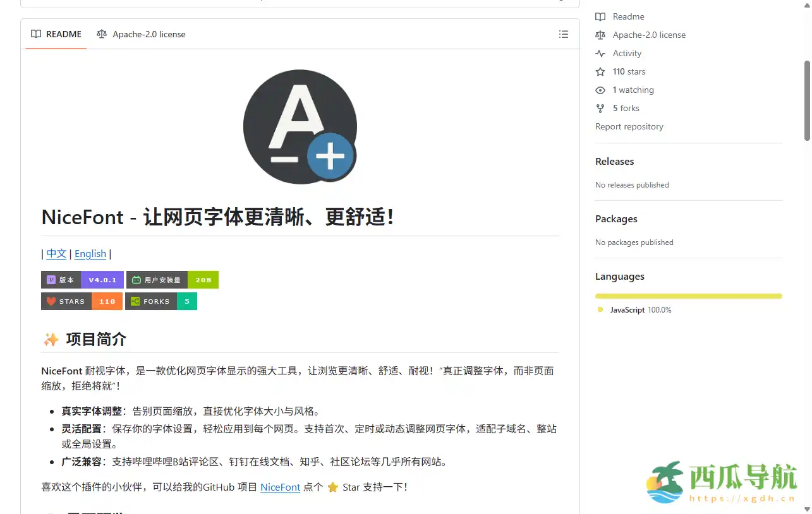Open the English README link

[x=90, y=254]
